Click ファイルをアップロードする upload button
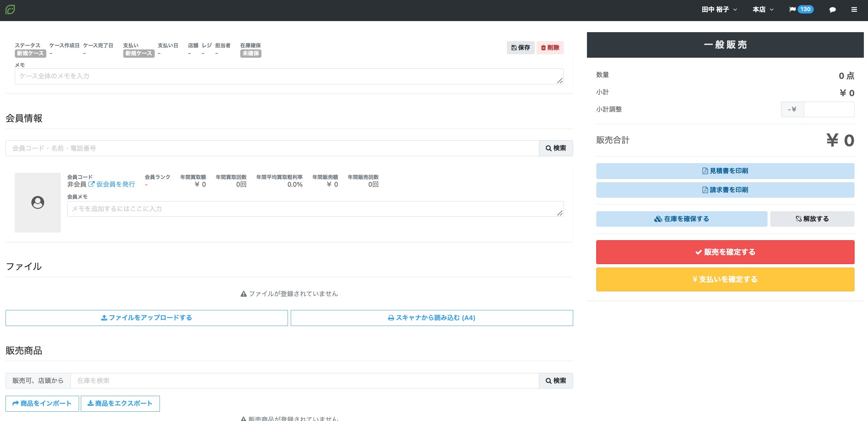 click(x=146, y=318)
